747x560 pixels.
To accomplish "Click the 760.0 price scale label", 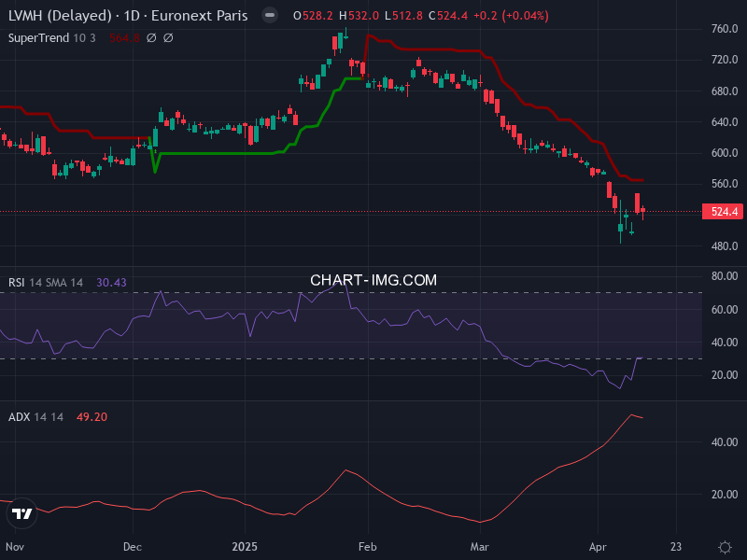I will click(725, 29).
